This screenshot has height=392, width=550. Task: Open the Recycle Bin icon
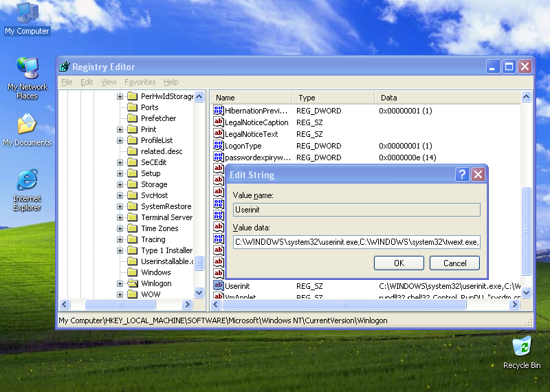[522, 353]
